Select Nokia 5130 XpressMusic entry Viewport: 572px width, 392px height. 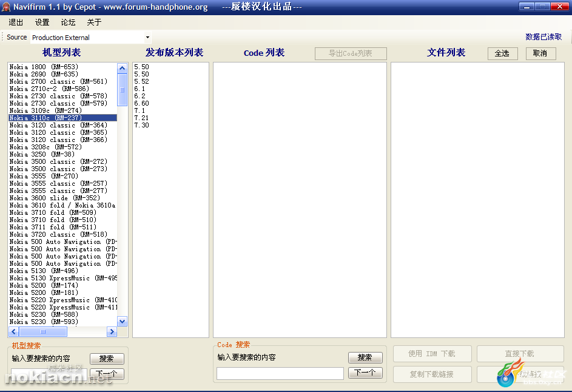(62, 278)
